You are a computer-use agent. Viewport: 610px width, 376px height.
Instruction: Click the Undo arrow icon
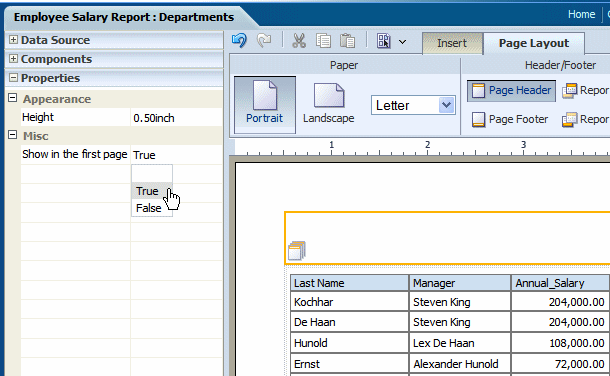239,40
